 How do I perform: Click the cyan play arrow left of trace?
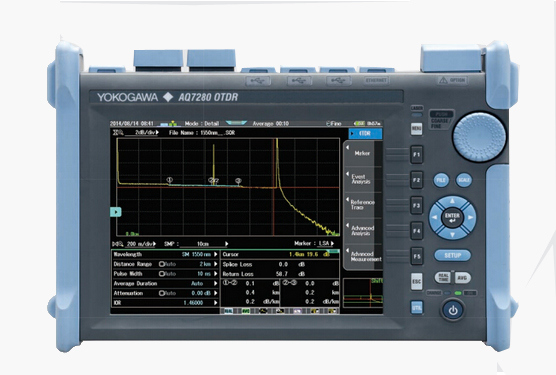116,212
